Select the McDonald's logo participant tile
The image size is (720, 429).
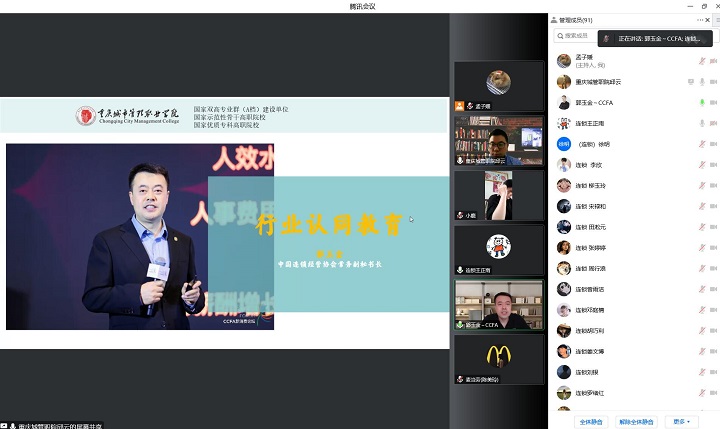click(x=499, y=360)
